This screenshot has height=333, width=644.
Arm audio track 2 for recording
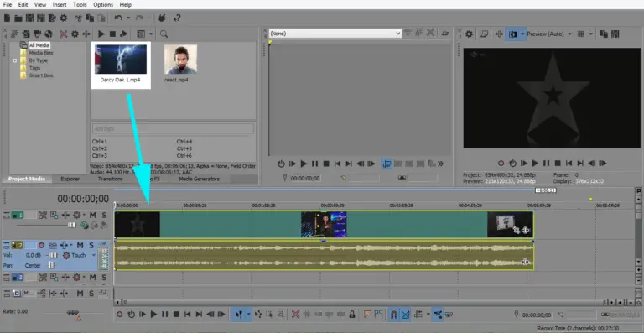41,246
